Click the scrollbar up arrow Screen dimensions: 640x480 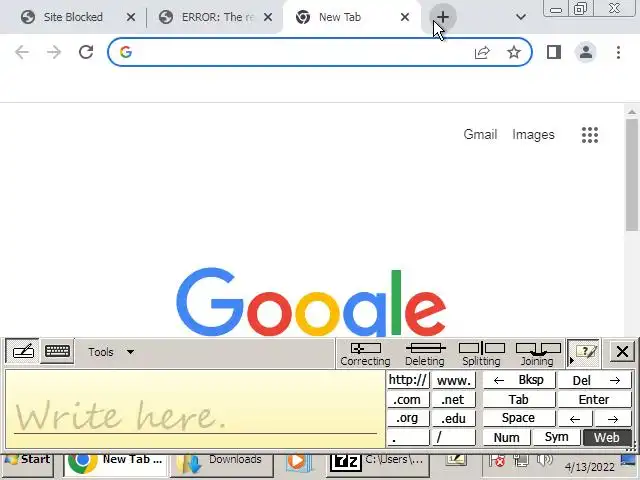632,111
